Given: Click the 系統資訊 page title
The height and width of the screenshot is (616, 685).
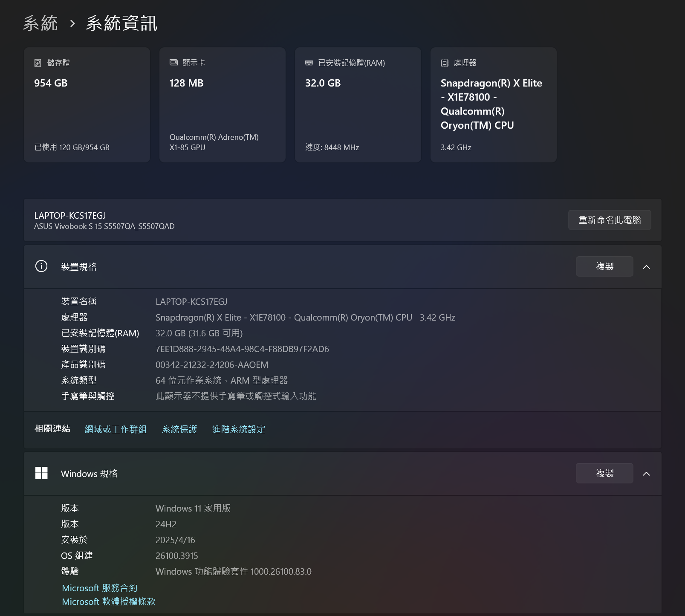Looking at the screenshot, I should (121, 23).
